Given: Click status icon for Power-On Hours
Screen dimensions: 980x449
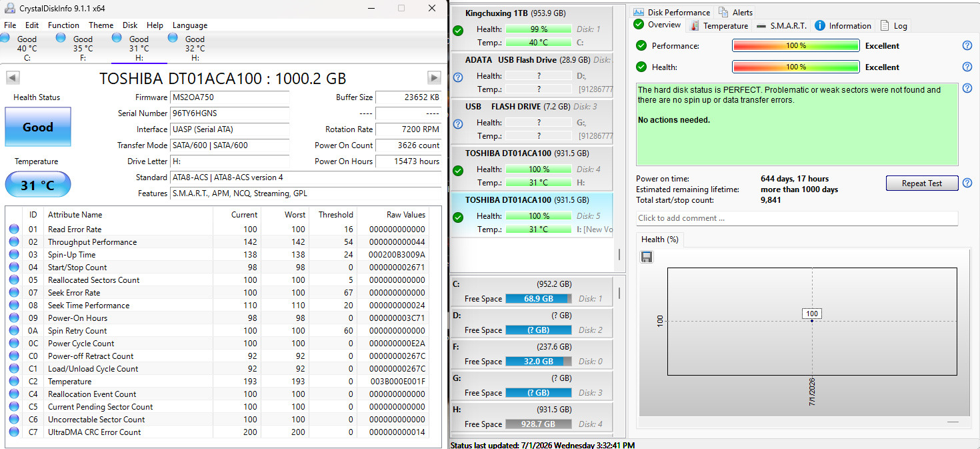Looking at the screenshot, I should coord(14,318).
